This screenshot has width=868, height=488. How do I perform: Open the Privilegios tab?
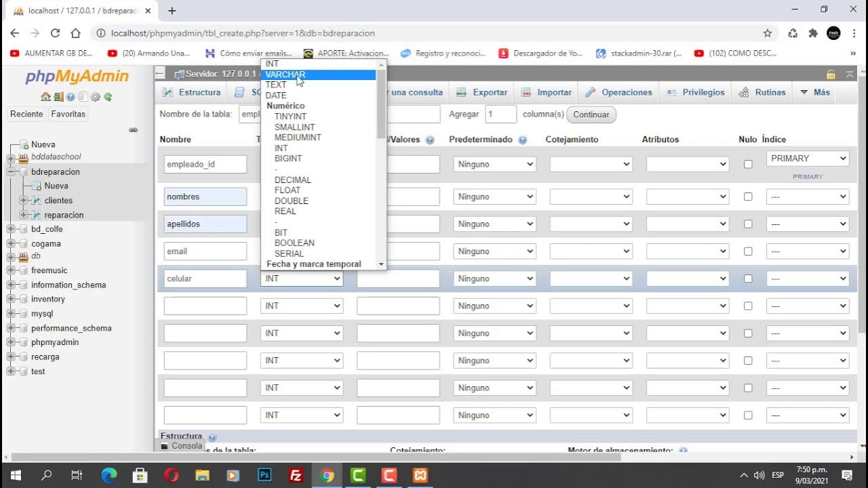point(695,92)
